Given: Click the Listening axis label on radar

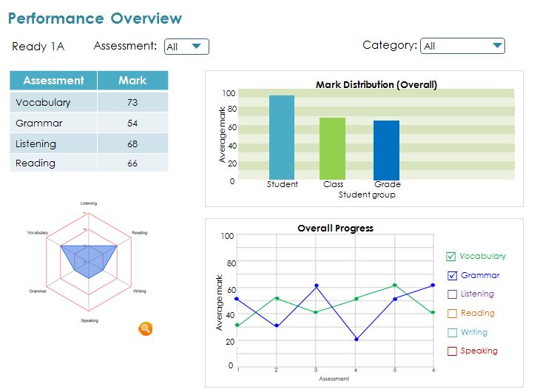Looking at the screenshot, I should (x=89, y=203).
